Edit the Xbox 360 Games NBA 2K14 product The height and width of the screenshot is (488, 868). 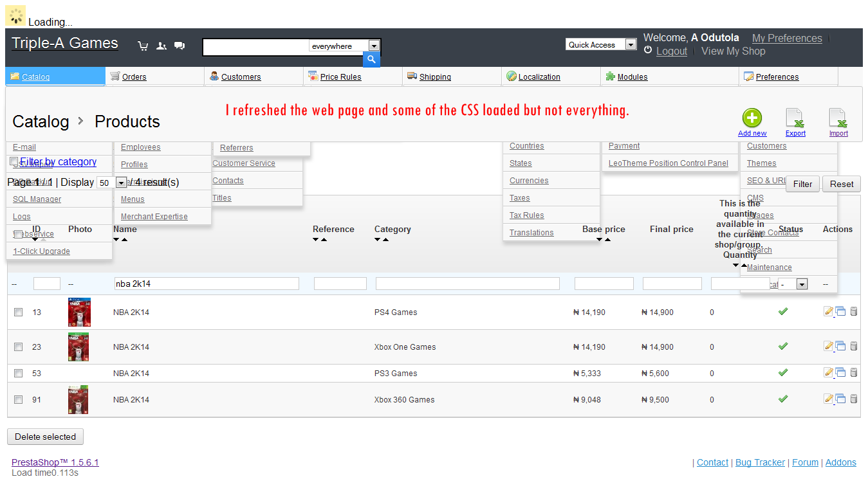pyautogui.click(x=829, y=399)
